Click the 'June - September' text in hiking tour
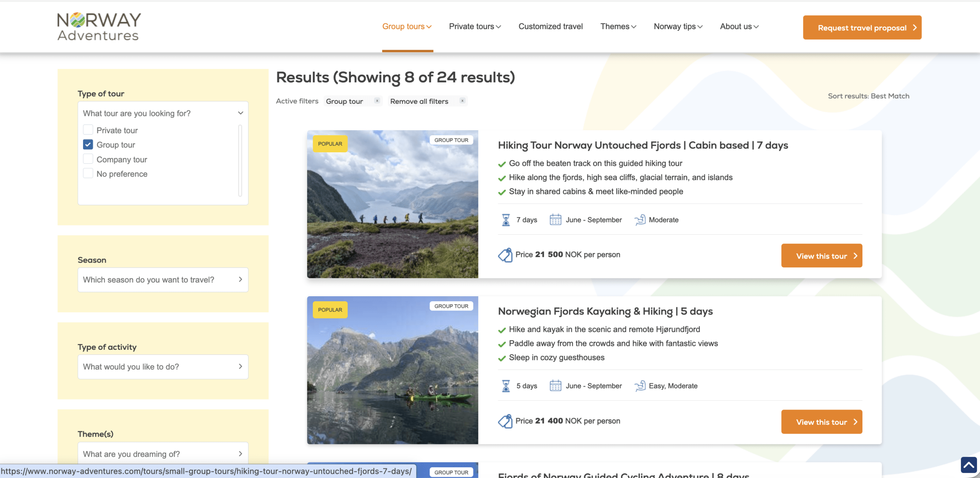 click(594, 220)
